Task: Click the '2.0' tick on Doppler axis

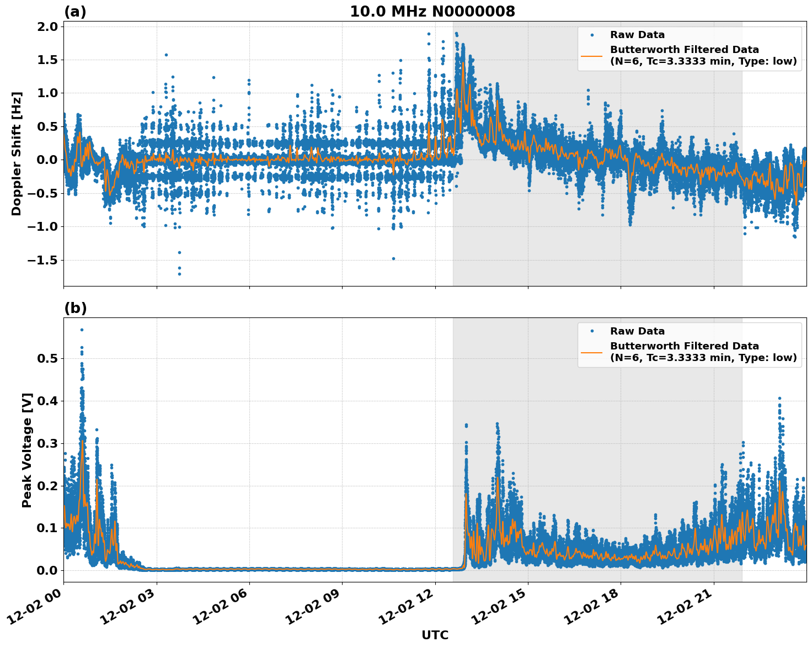Action: [x=47, y=26]
